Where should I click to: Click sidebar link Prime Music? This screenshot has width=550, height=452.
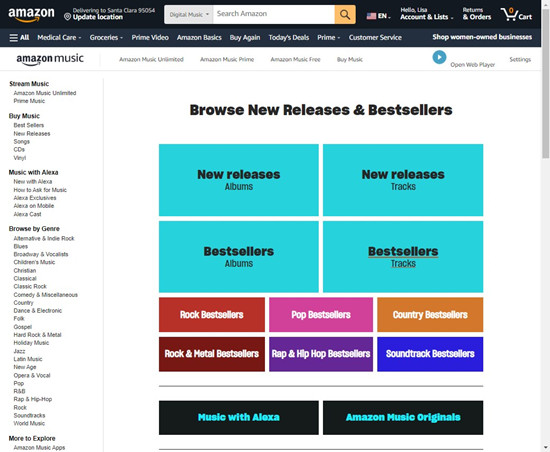pyautogui.click(x=29, y=101)
